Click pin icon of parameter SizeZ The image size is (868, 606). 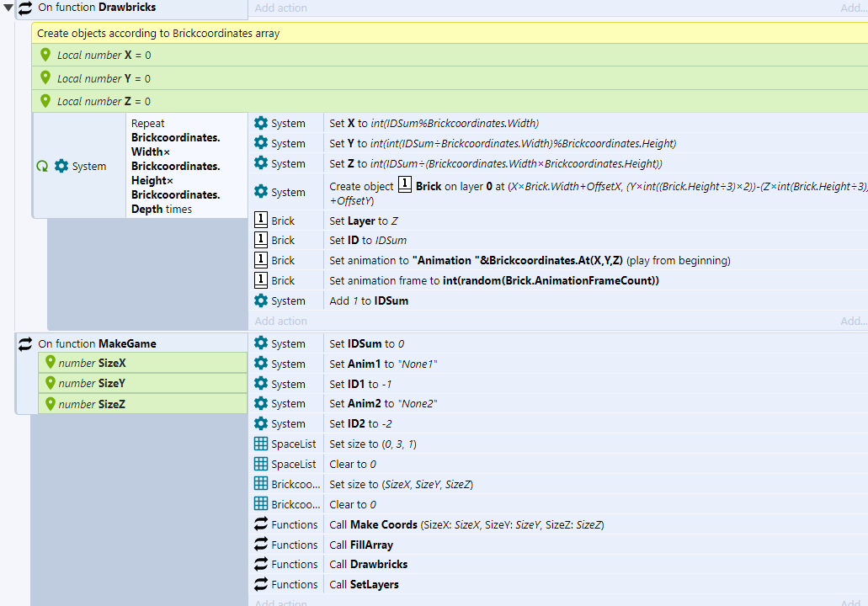[x=51, y=403]
